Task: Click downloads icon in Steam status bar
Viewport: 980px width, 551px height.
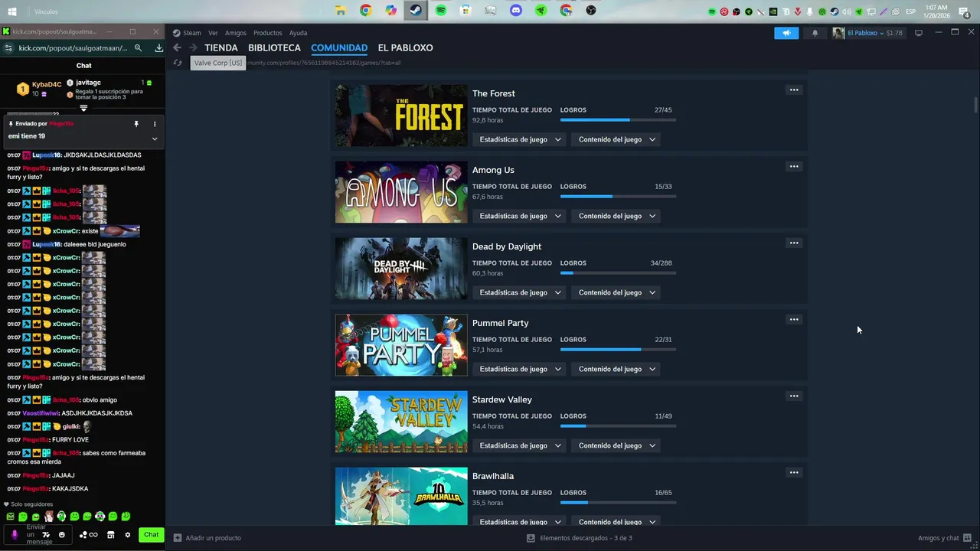Action: coord(531,538)
